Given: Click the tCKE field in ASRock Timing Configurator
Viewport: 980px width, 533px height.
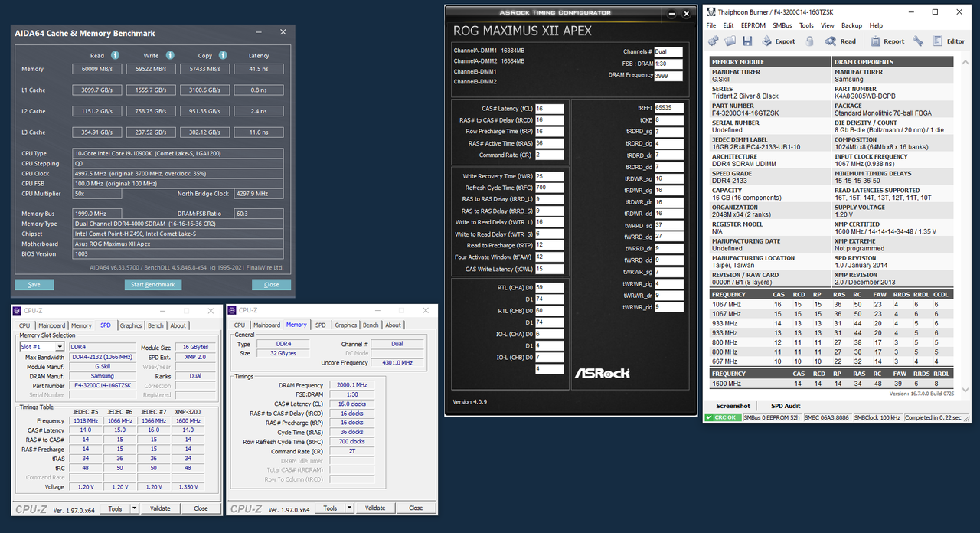Looking at the screenshot, I should pos(668,120).
